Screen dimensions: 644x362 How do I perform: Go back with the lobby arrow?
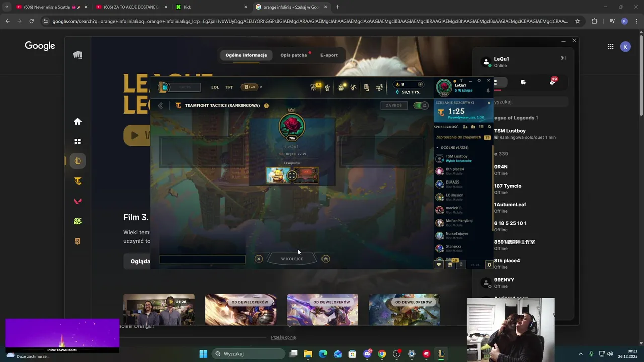pyautogui.click(x=160, y=105)
